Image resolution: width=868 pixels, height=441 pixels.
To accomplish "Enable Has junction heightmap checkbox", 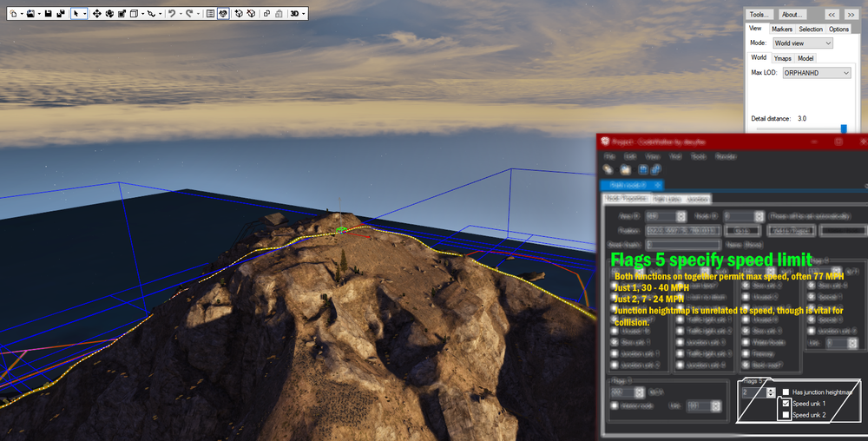I will [x=786, y=392].
